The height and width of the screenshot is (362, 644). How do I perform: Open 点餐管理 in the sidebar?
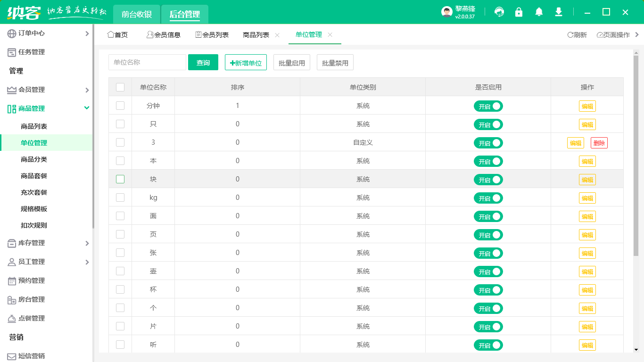point(31,318)
